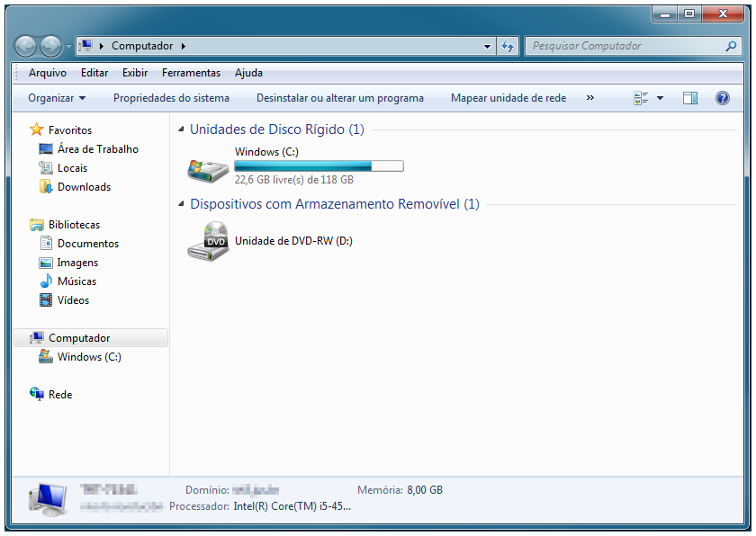Expand the arrow after Computador in address bar
Image resolution: width=756 pixels, height=536 pixels.
(184, 46)
